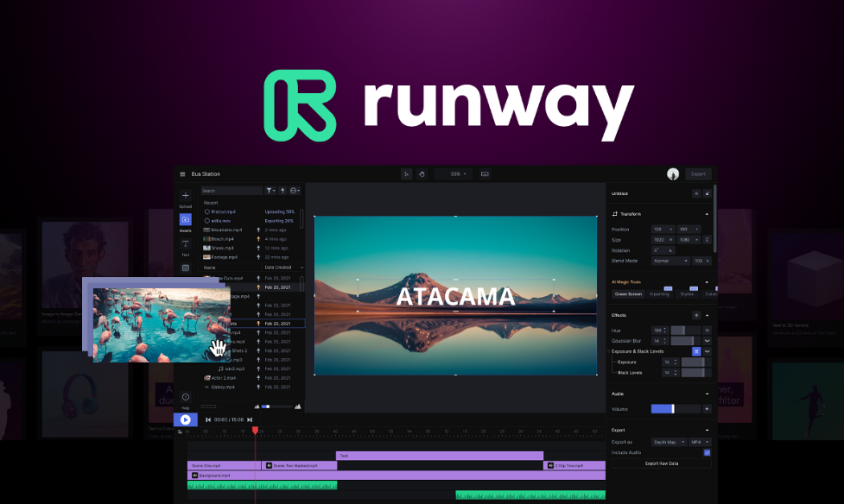Skip to the timeline start
The width and height of the screenshot is (844, 504).
[x=208, y=419]
